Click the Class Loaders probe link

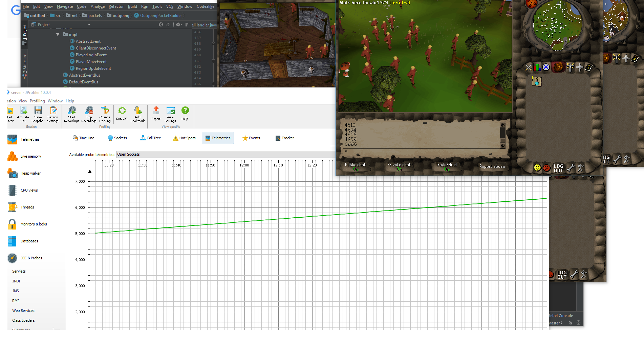23,320
